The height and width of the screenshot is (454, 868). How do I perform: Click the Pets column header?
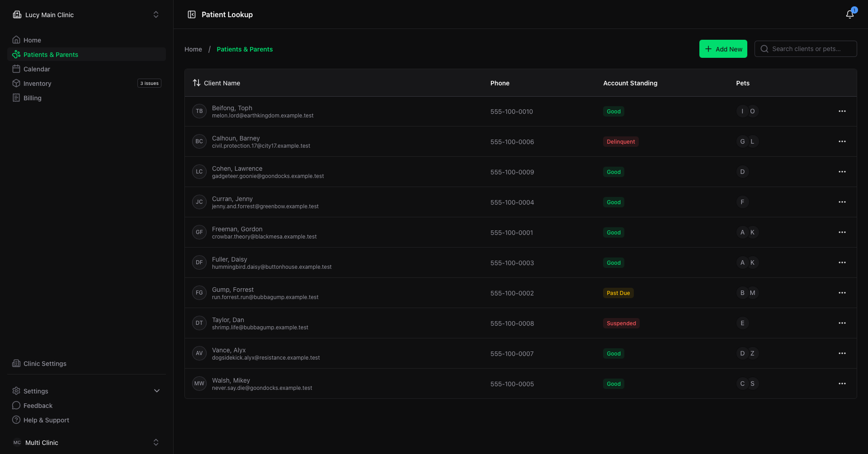coord(743,83)
